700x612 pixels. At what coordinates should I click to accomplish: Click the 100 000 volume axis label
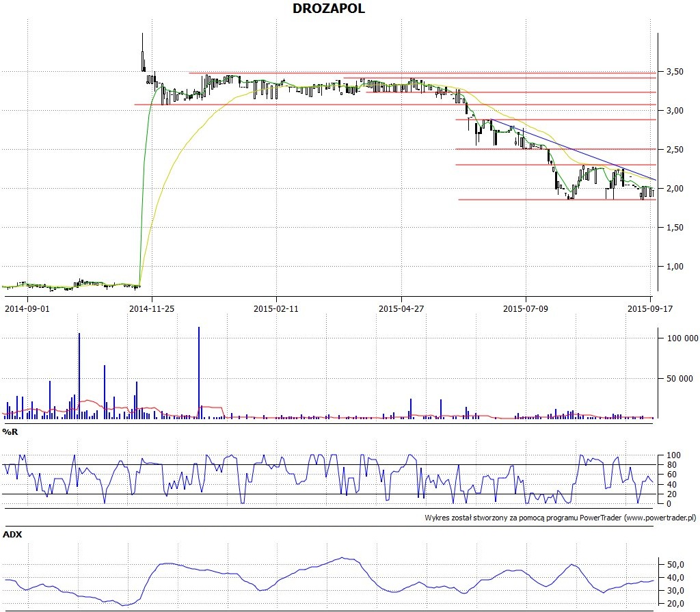pos(682,338)
